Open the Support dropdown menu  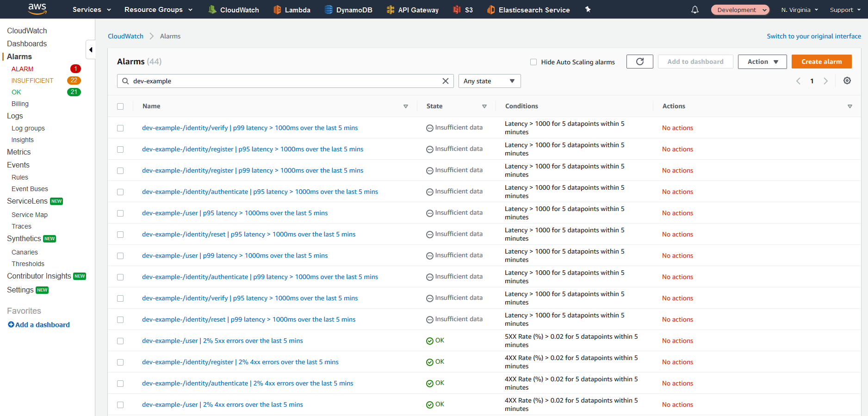[x=845, y=10]
